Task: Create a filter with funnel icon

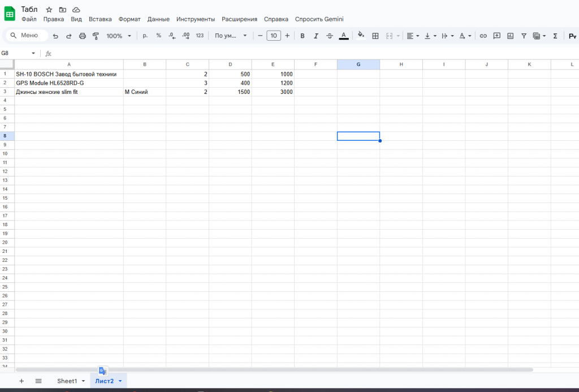Action: click(x=524, y=36)
